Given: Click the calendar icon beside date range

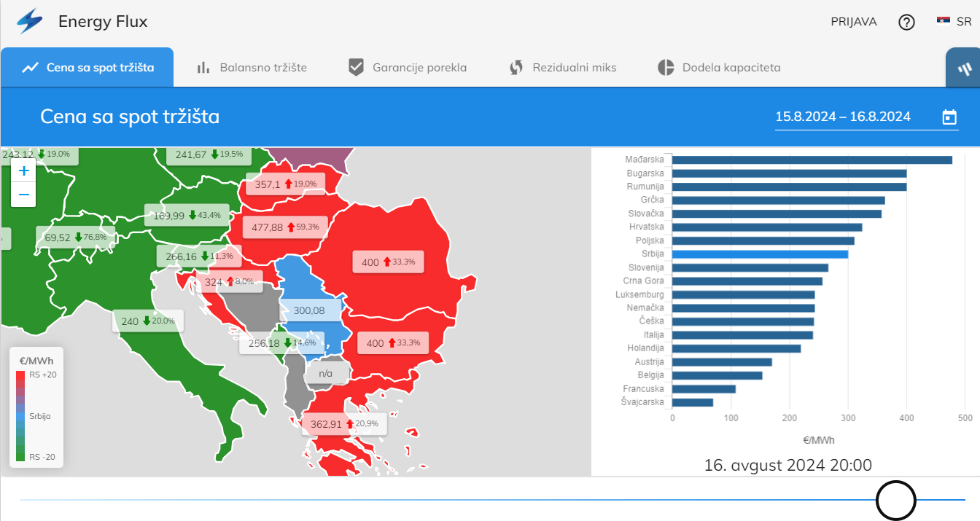Looking at the screenshot, I should click(x=949, y=117).
